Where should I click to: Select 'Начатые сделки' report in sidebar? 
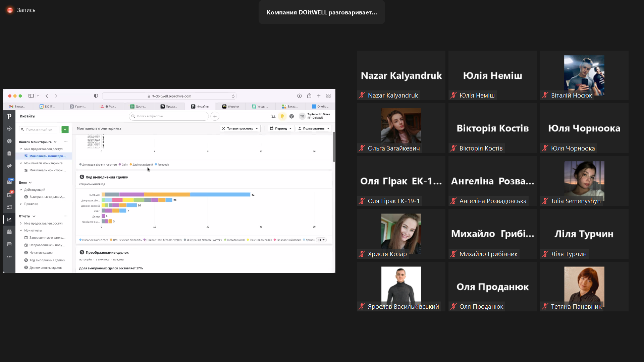[x=41, y=253]
